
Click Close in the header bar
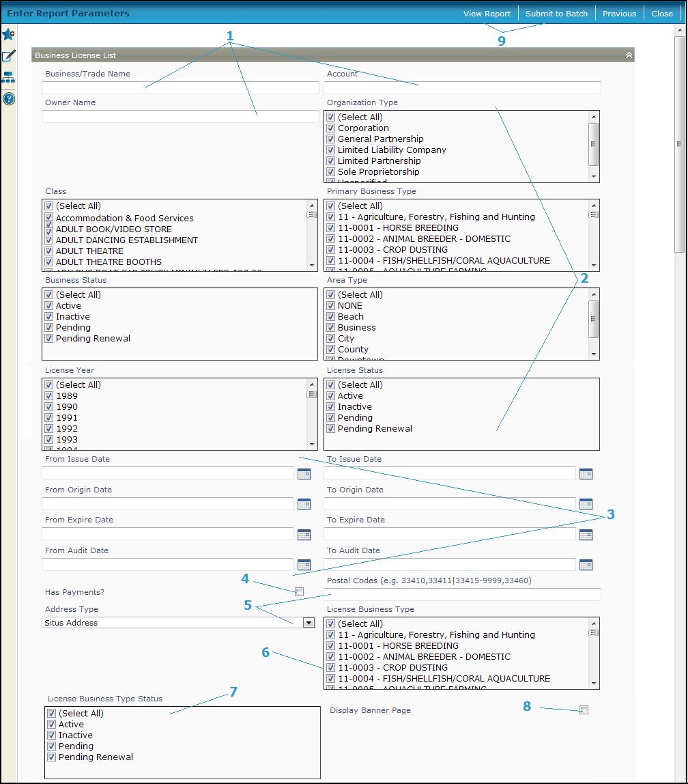662,14
